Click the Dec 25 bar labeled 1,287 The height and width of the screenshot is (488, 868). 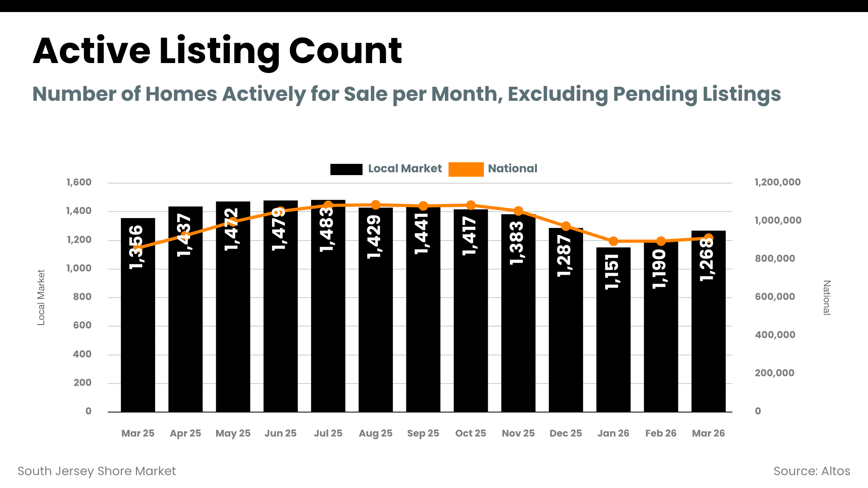click(x=566, y=329)
